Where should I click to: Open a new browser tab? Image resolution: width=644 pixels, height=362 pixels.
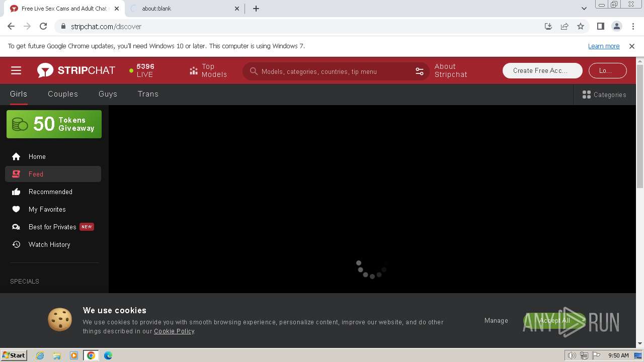point(256,9)
